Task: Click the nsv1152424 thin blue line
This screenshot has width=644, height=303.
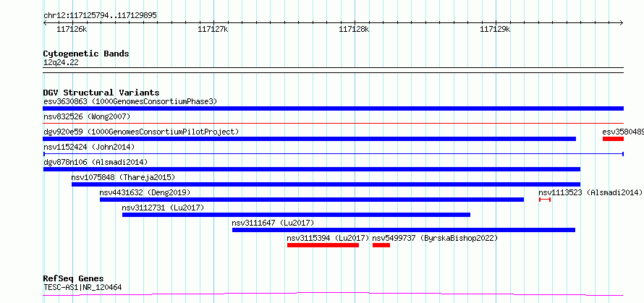Action: click(333, 154)
